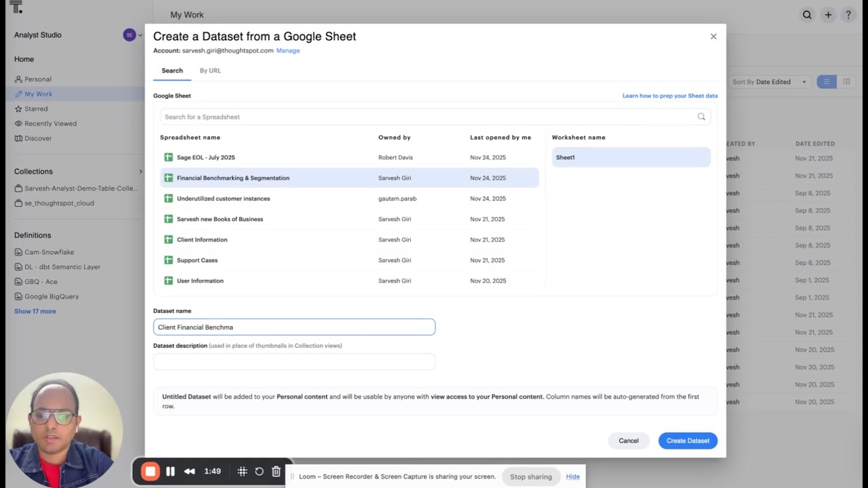Open Personal in the sidebar
Image resolution: width=868 pixels, height=488 pixels.
tap(38, 79)
